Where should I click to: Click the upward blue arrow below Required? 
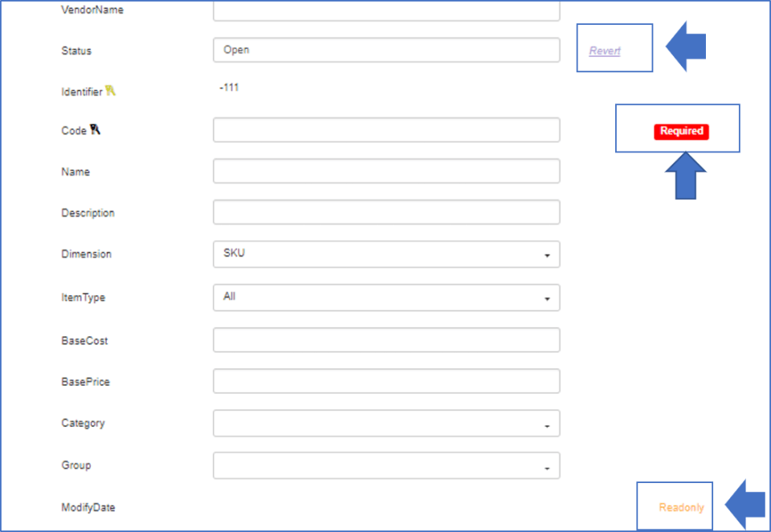[x=685, y=177]
